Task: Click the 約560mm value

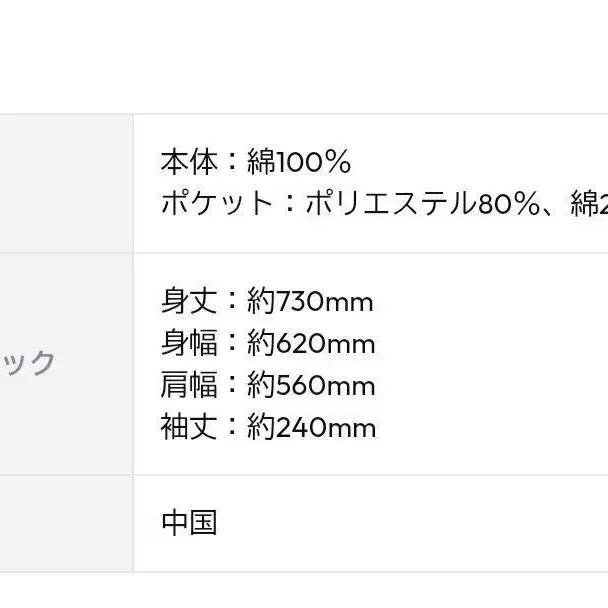Action: (311, 385)
